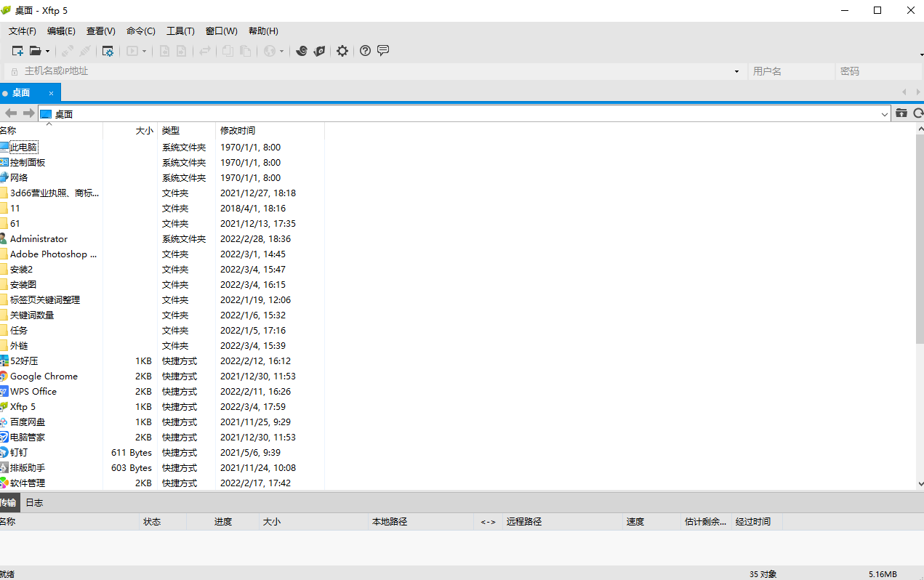The width and height of the screenshot is (924, 580).
Task: Go back with the left arrow
Action: 11,113
